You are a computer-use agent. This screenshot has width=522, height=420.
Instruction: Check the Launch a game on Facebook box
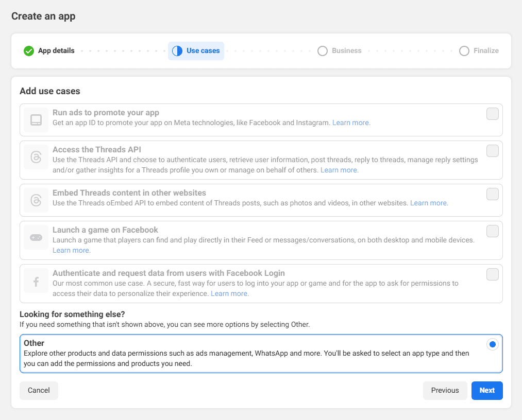pyautogui.click(x=493, y=231)
